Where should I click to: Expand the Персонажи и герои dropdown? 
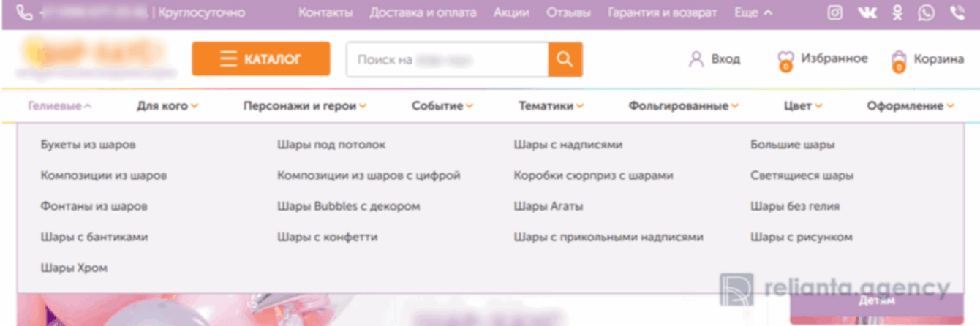pos(305,106)
